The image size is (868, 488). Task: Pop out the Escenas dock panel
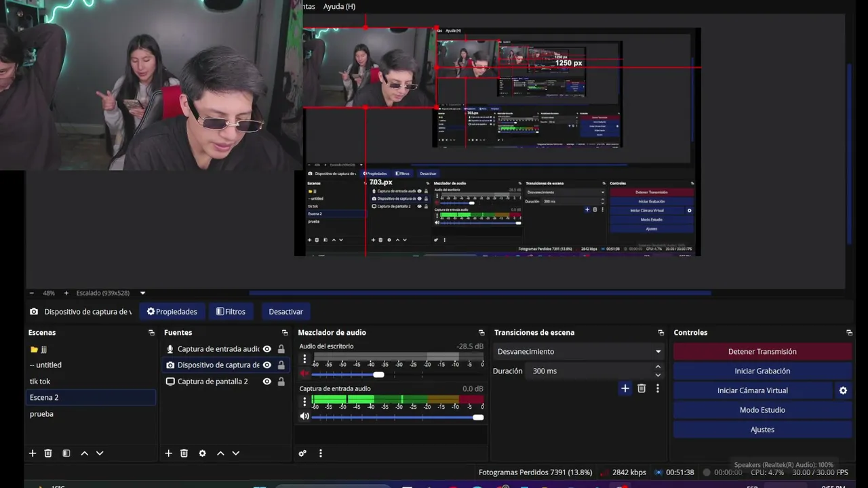(x=151, y=333)
